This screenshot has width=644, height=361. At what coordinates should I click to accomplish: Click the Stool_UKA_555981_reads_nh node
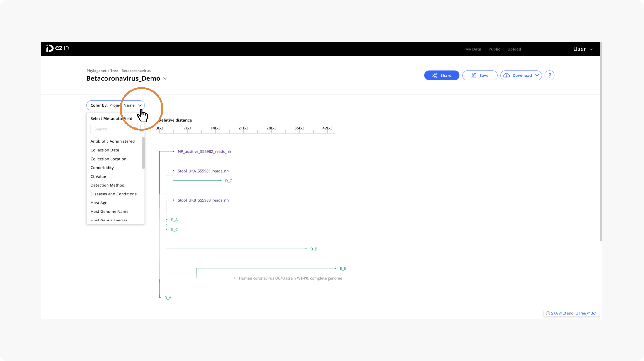click(203, 171)
